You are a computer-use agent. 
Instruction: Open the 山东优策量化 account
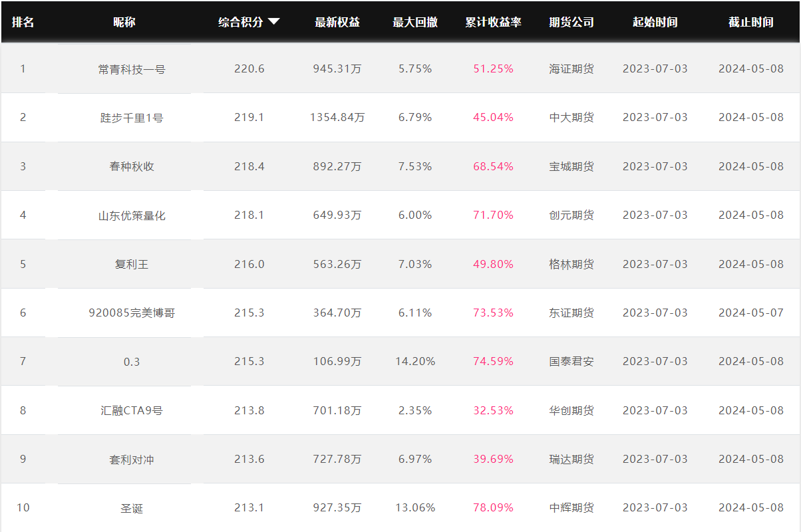point(132,215)
